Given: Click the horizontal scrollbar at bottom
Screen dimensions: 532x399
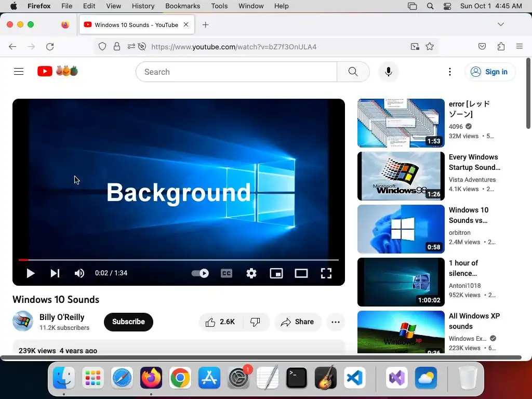Looking at the screenshot, I should (261, 357).
